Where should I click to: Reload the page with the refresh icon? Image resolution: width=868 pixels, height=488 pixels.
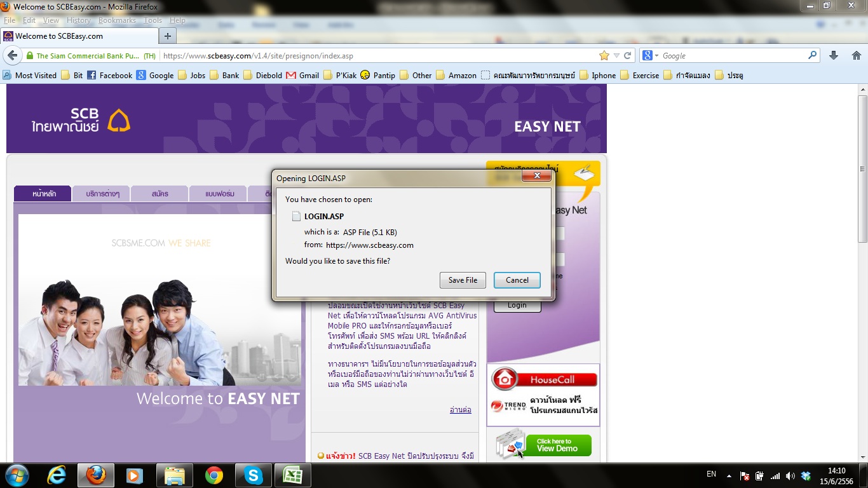(x=627, y=55)
